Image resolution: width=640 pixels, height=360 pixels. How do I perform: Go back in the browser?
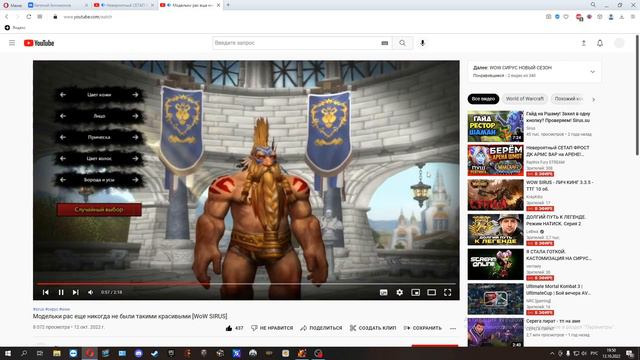click(x=7, y=17)
